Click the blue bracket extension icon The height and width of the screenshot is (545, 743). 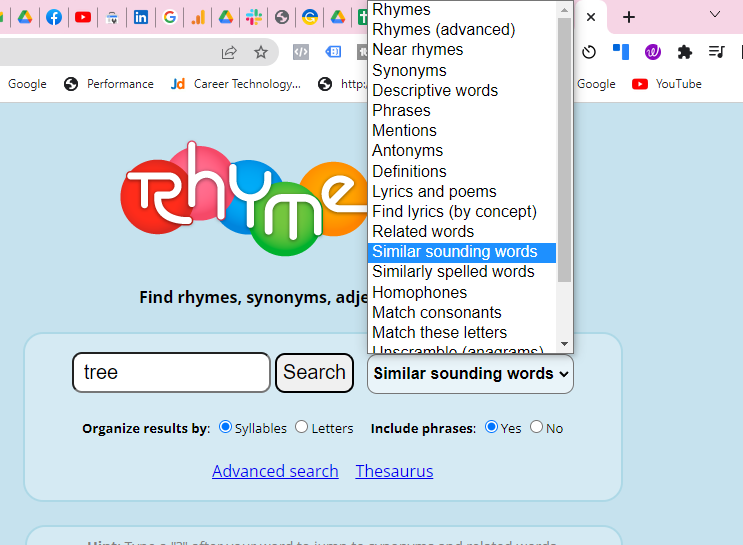pos(333,52)
